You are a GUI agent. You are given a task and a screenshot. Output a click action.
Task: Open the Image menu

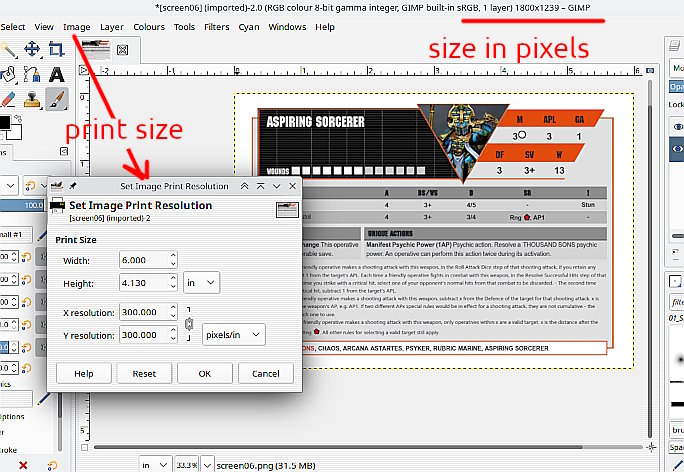point(77,27)
